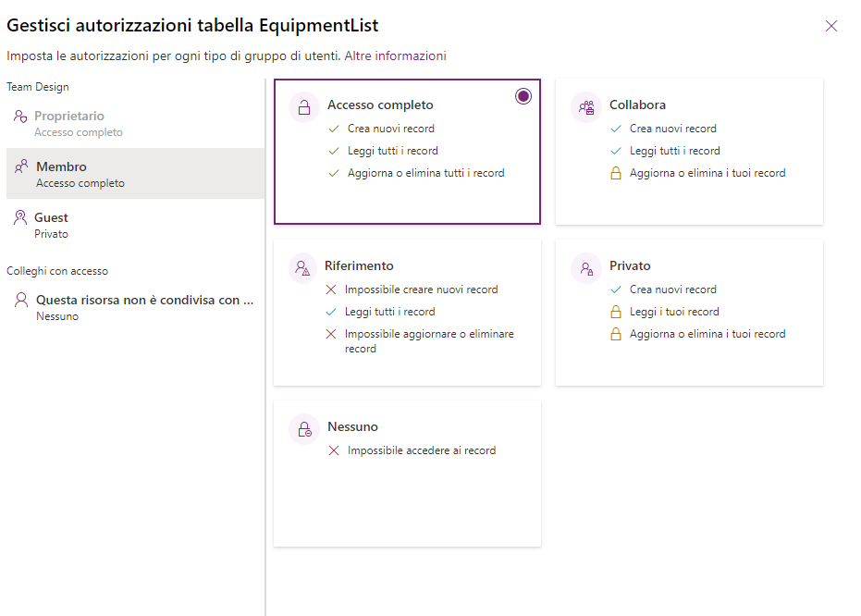Click the Accesso completo lock icon
Viewport: 861px width, 616px height.
(304, 107)
